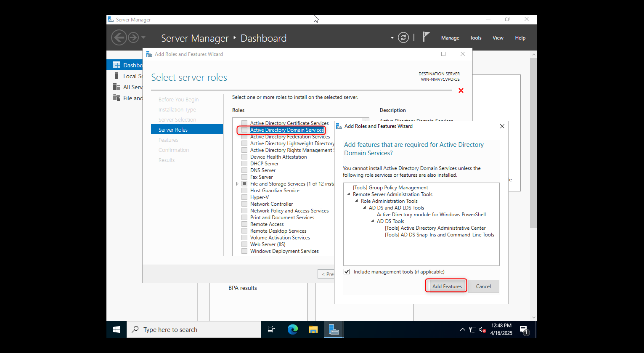644x353 pixels.
Task: Click the Add Features button
Action: pyautogui.click(x=447, y=286)
